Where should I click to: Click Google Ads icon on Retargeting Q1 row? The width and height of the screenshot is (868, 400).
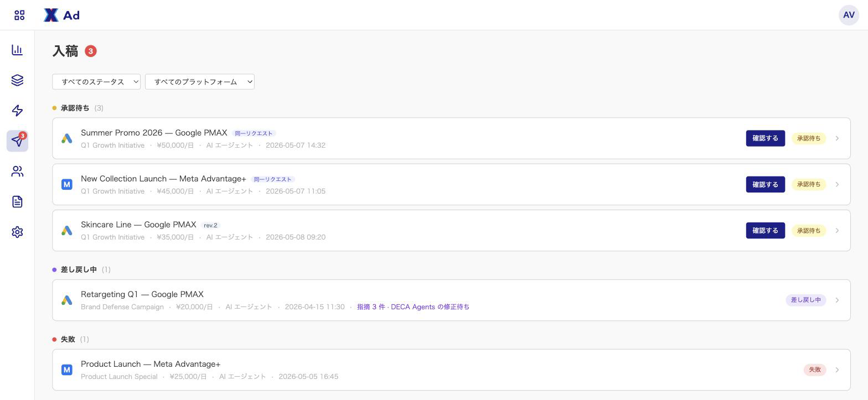[x=67, y=300]
